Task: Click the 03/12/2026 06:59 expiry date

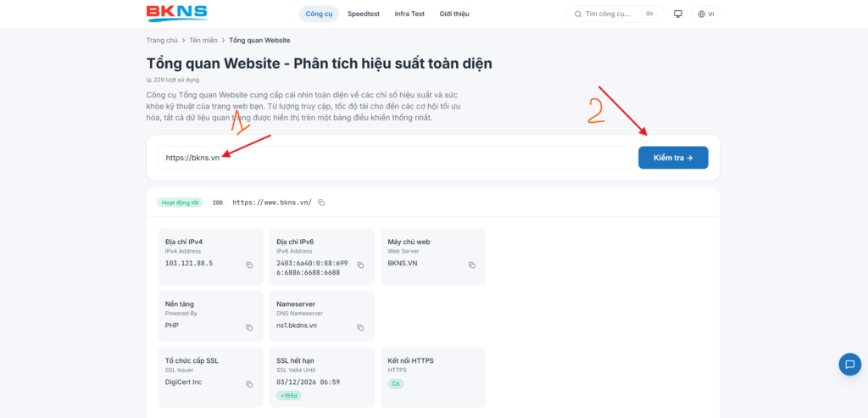Action: (x=308, y=382)
